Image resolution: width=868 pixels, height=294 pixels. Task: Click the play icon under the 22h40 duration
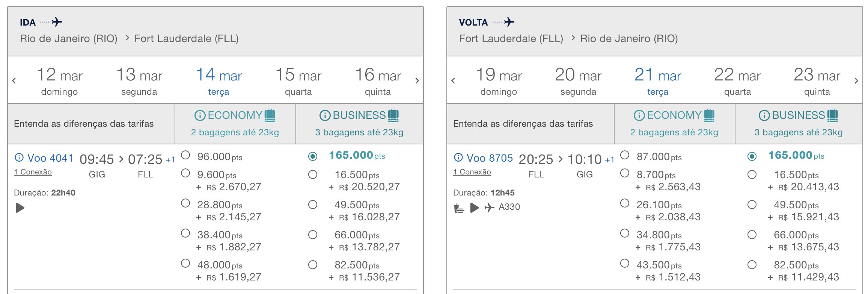pyautogui.click(x=20, y=208)
